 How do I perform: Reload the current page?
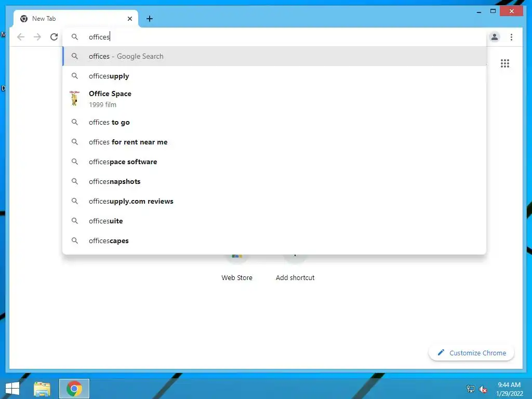click(x=54, y=37)
